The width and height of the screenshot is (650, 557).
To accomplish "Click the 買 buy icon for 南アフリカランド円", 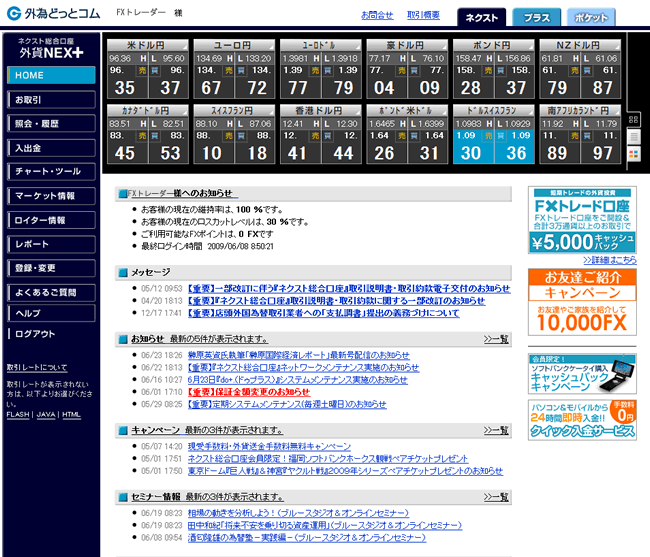I will pos(587,136).
